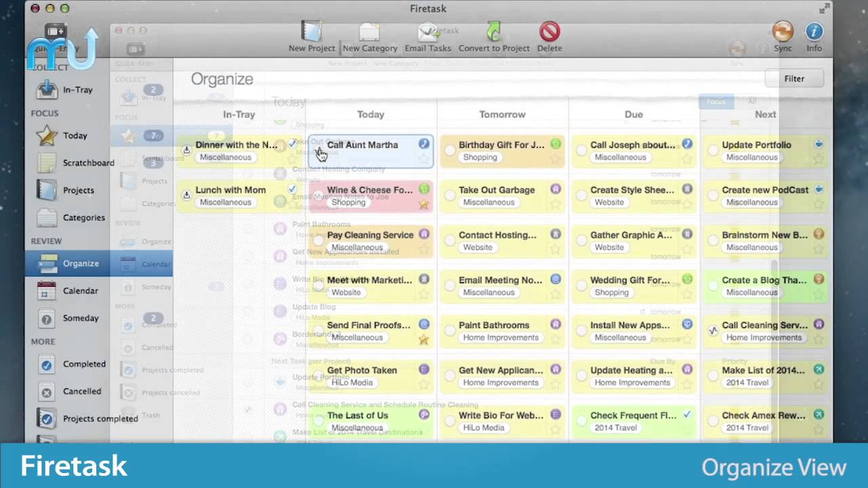
Task: Click the Sync icon
Action: tap(783, 32)
